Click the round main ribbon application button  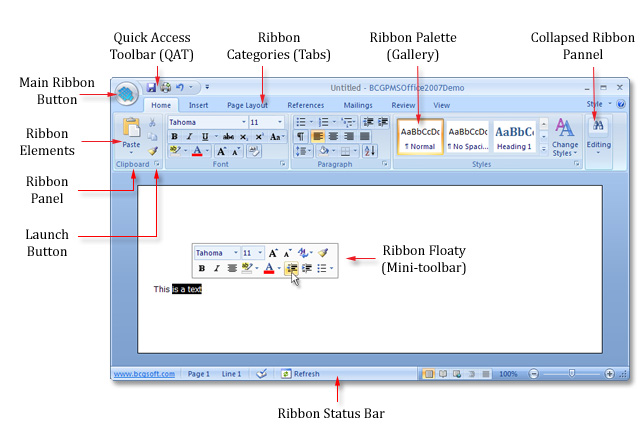click(x=127, y=93)
